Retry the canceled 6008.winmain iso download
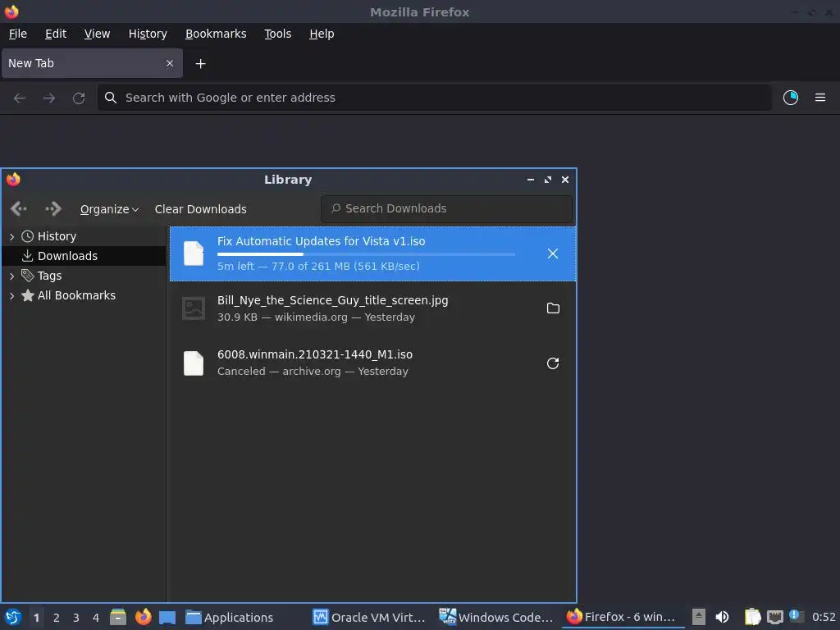840x630 pixels. (553, 363)
